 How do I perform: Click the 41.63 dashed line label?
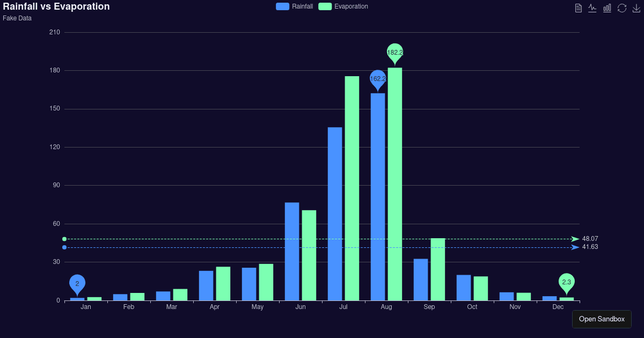590,247
